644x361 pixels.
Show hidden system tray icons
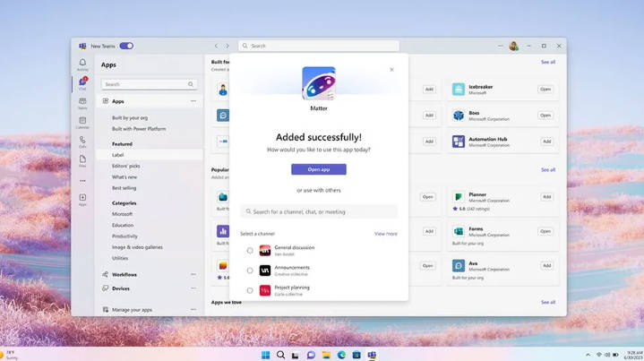click(x=588, y=355)
